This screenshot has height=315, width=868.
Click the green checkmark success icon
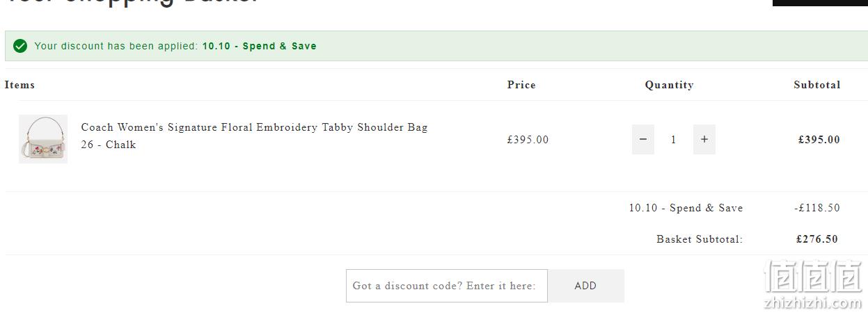pyautogui.click(x=21, y=46)
